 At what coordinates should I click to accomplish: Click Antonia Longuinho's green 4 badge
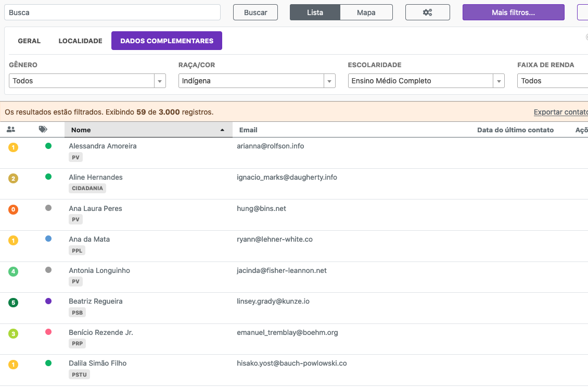14,272
